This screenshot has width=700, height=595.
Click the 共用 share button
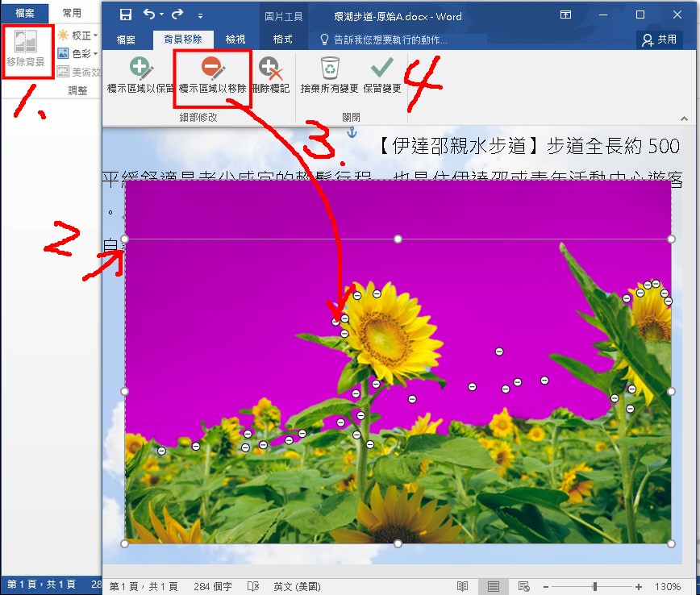click(x=659, y=39)
